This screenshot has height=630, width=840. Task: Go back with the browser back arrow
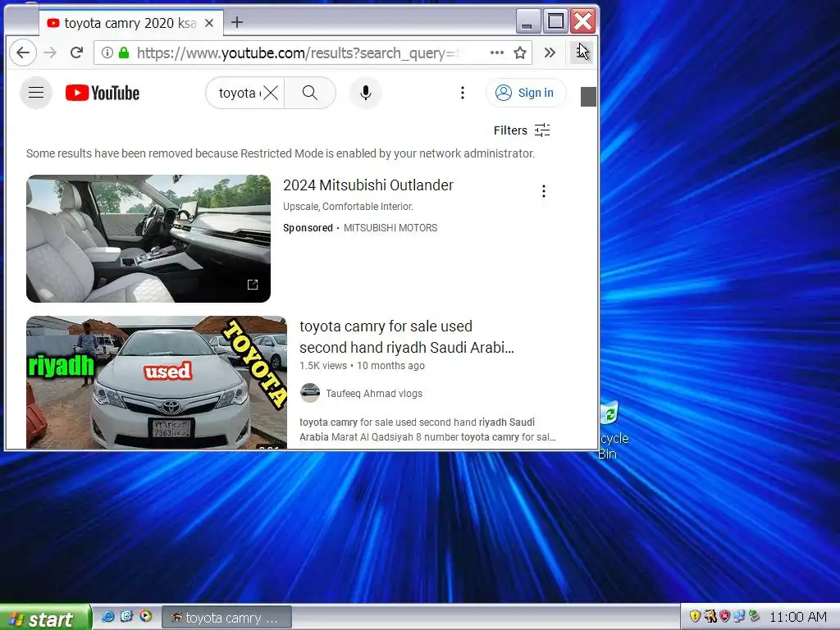coord(23,52)
